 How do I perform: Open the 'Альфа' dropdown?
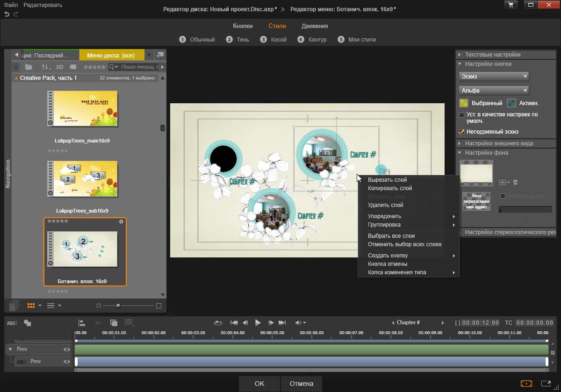(494, 91)
